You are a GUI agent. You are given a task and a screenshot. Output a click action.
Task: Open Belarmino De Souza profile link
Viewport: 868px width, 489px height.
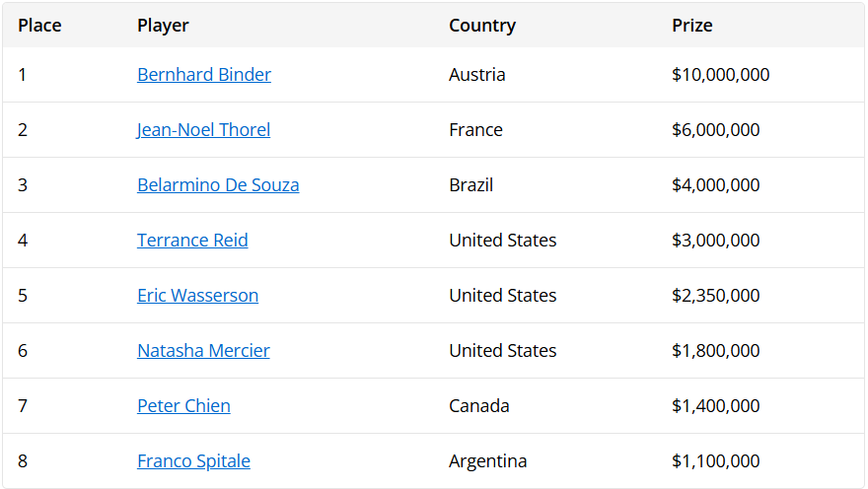click(x=218, y=185)
